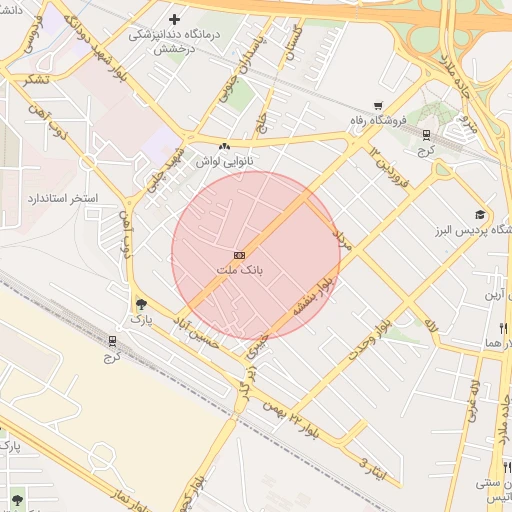Screen dimensions: 512x512
Task: Select the کرج station icon beside فروشگاه رفاه
Action: click(x=426, y=135)
